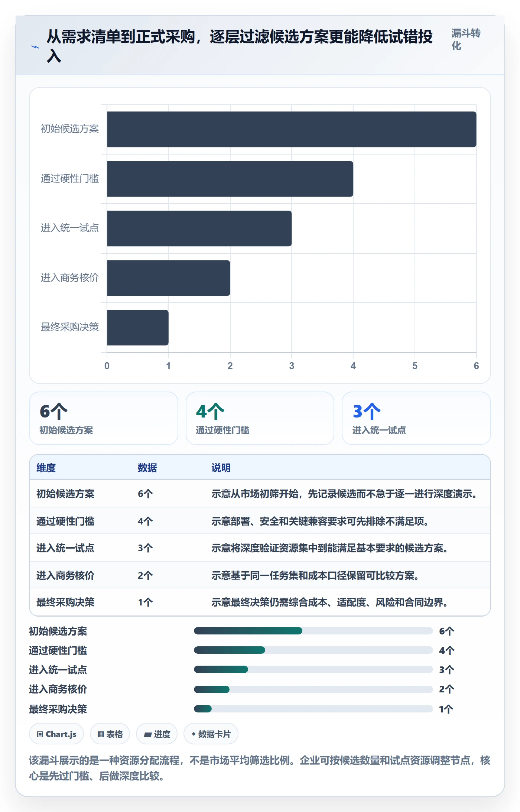
Task: Click the description starting 示意最终决策仍需综合
Action: (331, 602)
